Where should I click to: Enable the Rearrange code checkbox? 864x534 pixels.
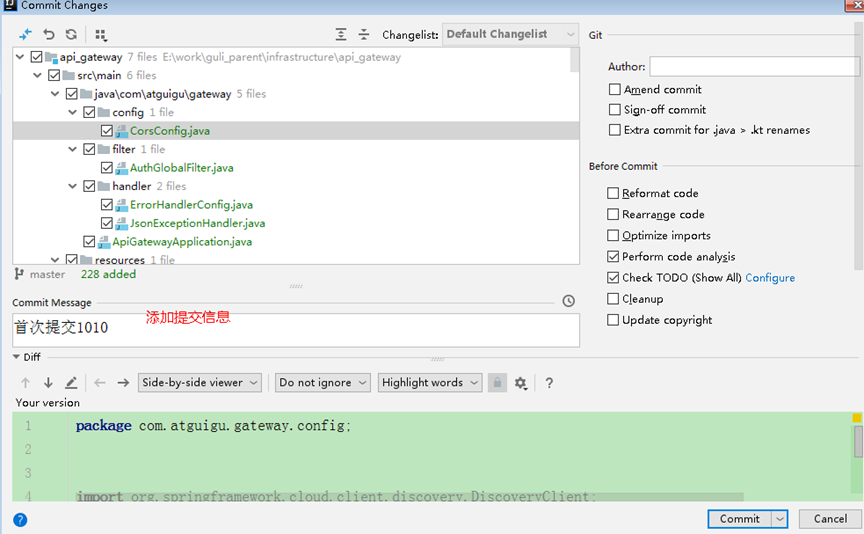pyautogui.click(x=613, y=214)
